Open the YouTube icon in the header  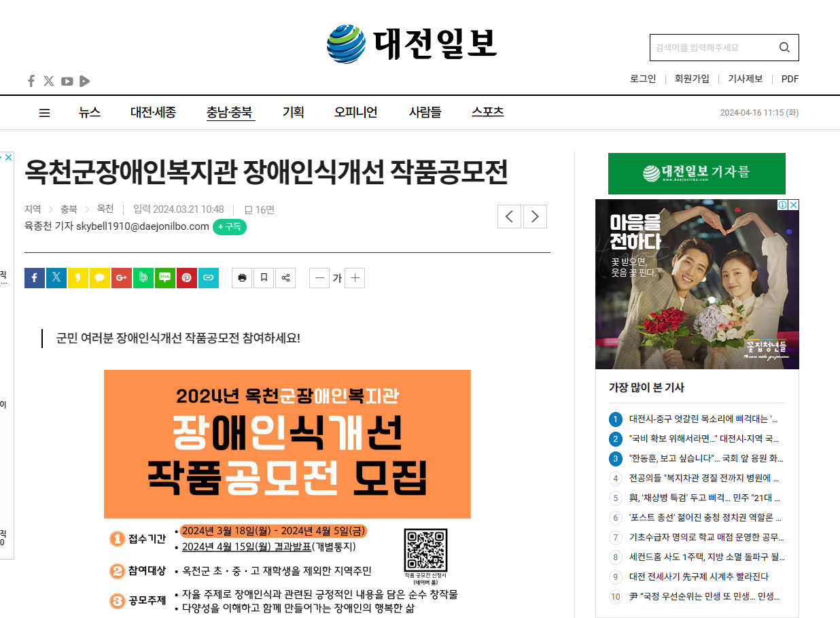point(67,82)
